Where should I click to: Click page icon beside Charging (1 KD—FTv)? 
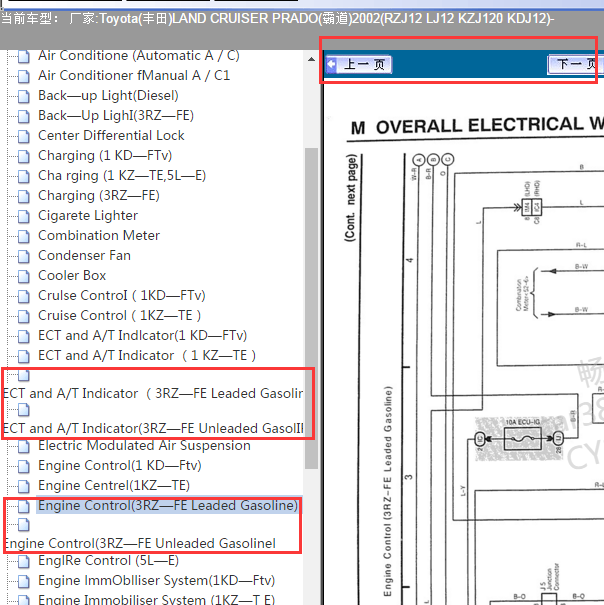(24, 156)
